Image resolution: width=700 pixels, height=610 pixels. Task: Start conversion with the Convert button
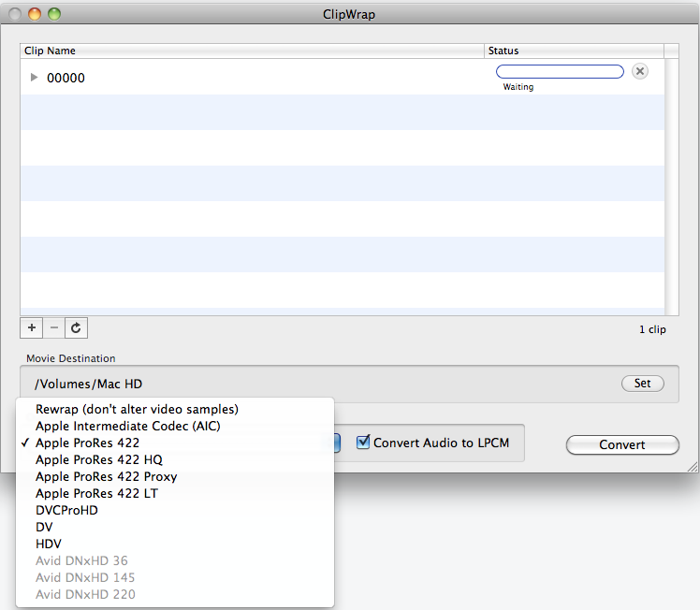622,444
